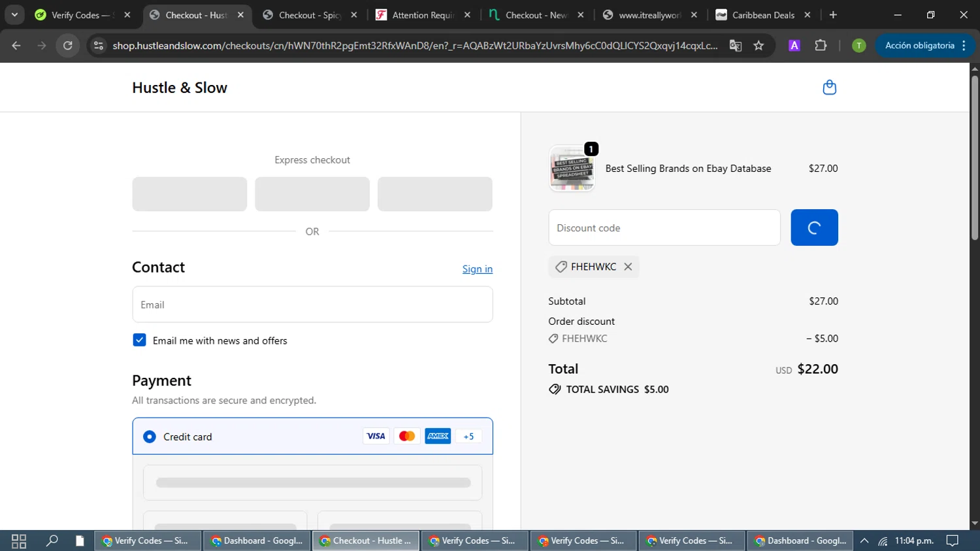Switch to the Attention Required tab

coord(423,15)
